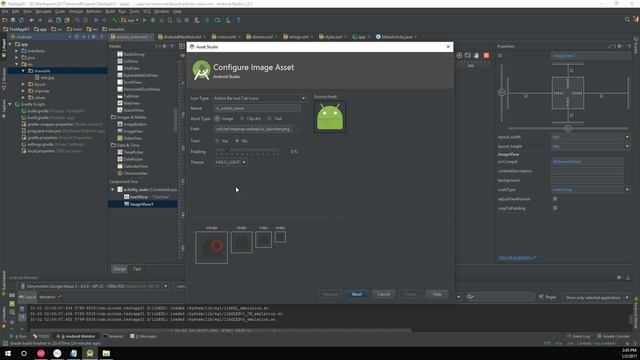Click the Name input field in Asset Studio
This screenshot has width=640, height=360.
coord(257,108)
